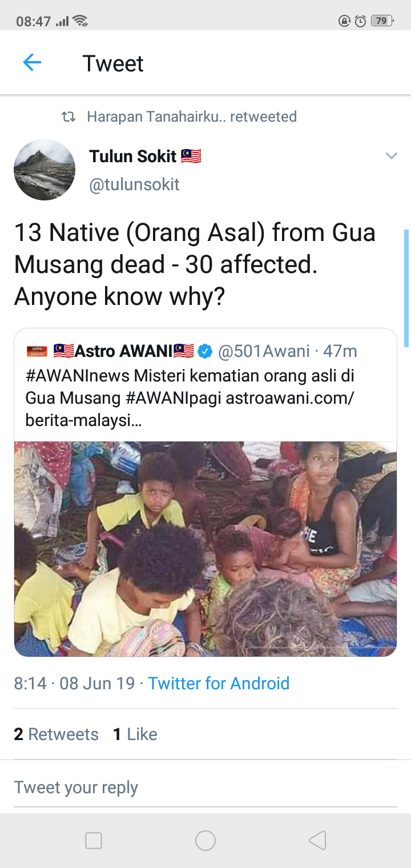Open the quoted tweet photo
The image size is (411, 868).
coord(205,549)
